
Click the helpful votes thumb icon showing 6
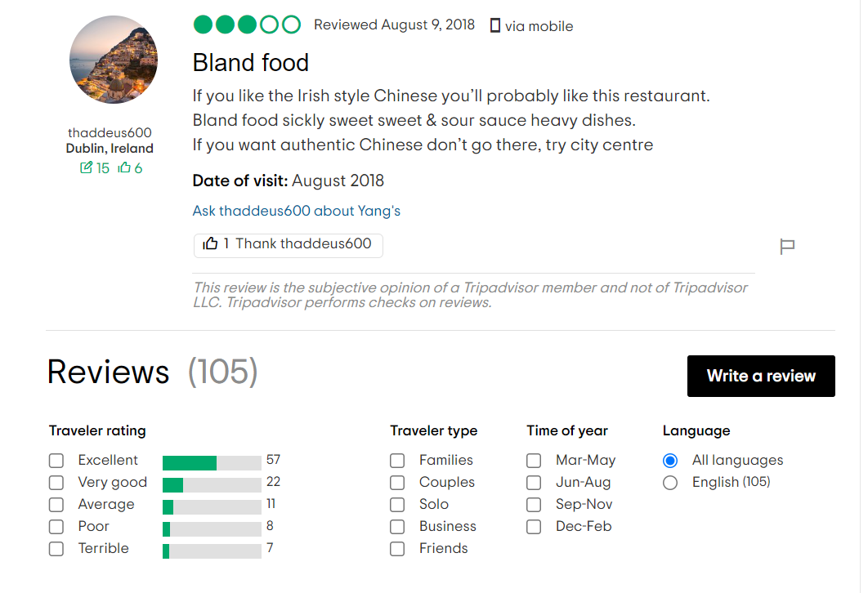[124, 167]
